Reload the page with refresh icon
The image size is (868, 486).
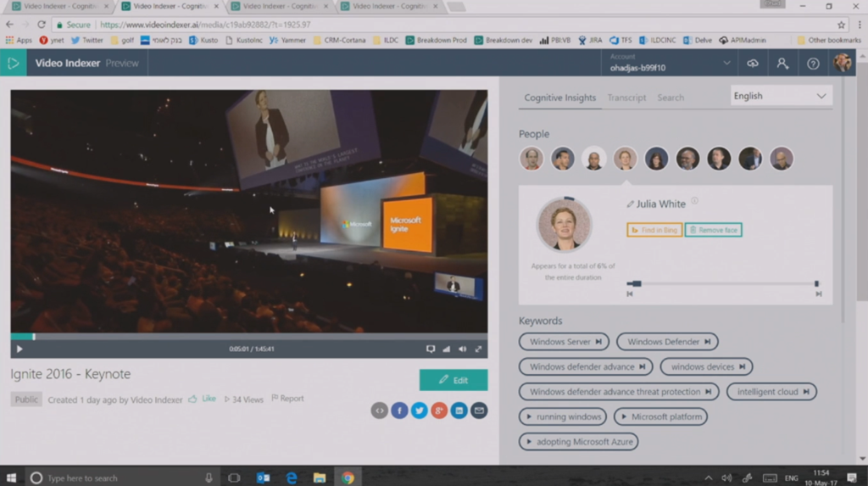pyautogui.click(x=41, y=25)
